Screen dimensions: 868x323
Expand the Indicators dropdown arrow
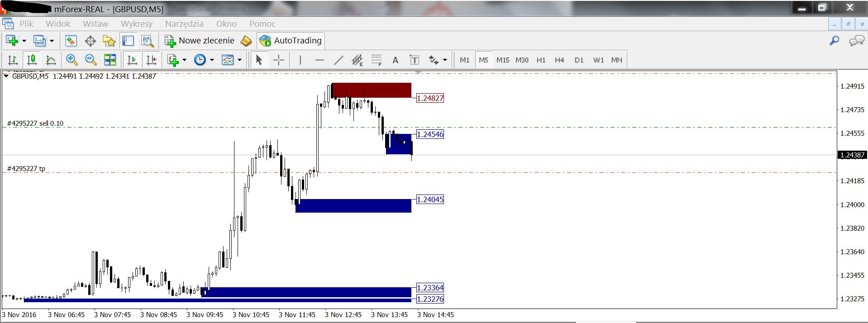pyautogui.click(x=184, y=60)
